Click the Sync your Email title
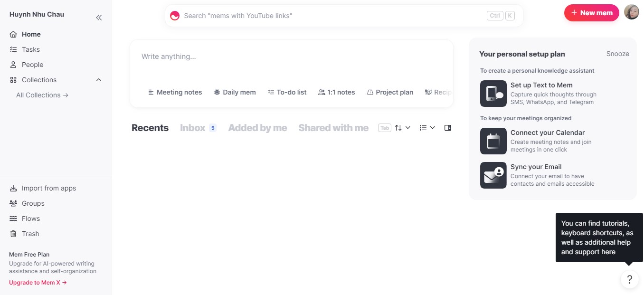 [536, 167]
